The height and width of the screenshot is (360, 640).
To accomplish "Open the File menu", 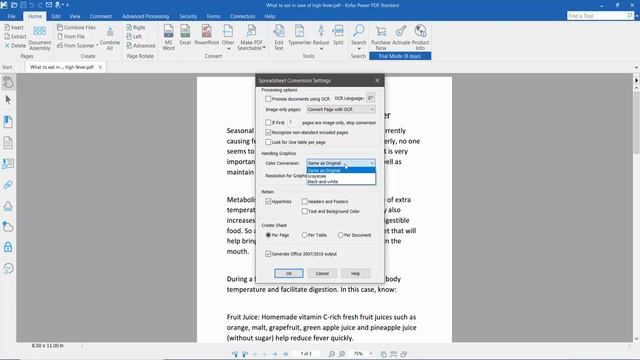I will click(x=11, y=16).
